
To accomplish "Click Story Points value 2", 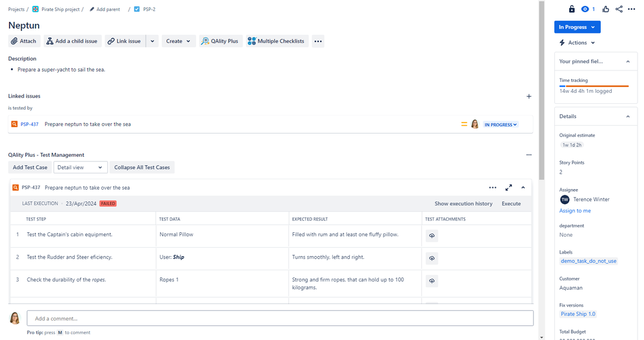I will coord(561,172).
